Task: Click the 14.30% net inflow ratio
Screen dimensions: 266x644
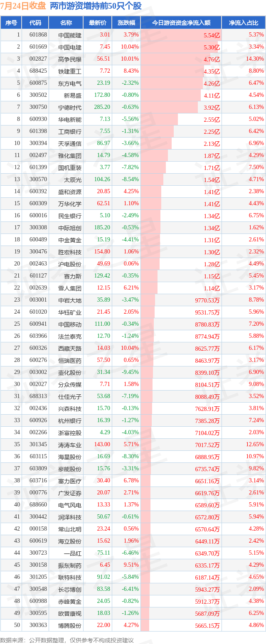Action: (x=255, y=59)
